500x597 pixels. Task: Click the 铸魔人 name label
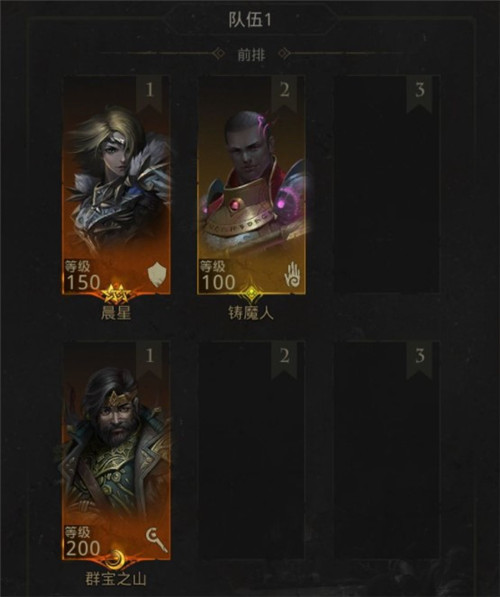251,313
